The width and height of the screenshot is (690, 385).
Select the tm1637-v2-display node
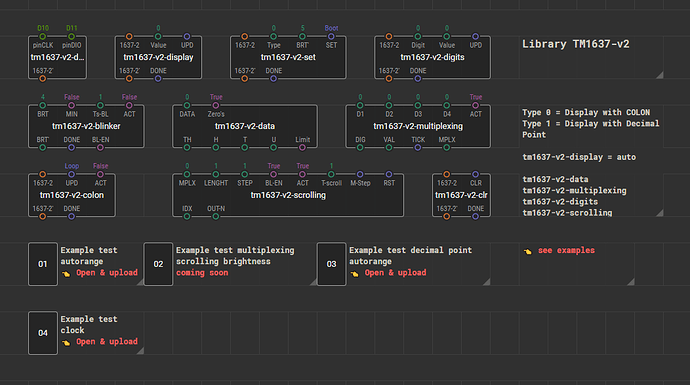tap(158, 58)
